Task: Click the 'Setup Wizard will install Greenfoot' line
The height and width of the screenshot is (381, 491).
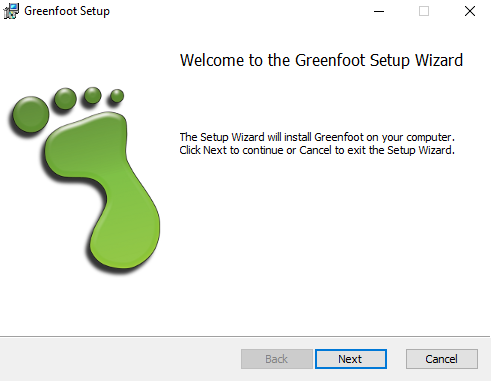Action: pyautogui.click(x=317, y=137)
